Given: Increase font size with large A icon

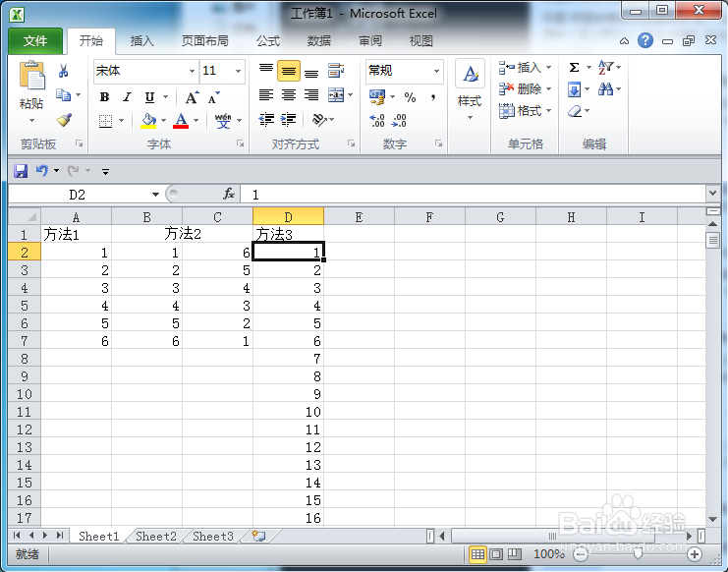Looking at the screenshot, I should (192, 97).
